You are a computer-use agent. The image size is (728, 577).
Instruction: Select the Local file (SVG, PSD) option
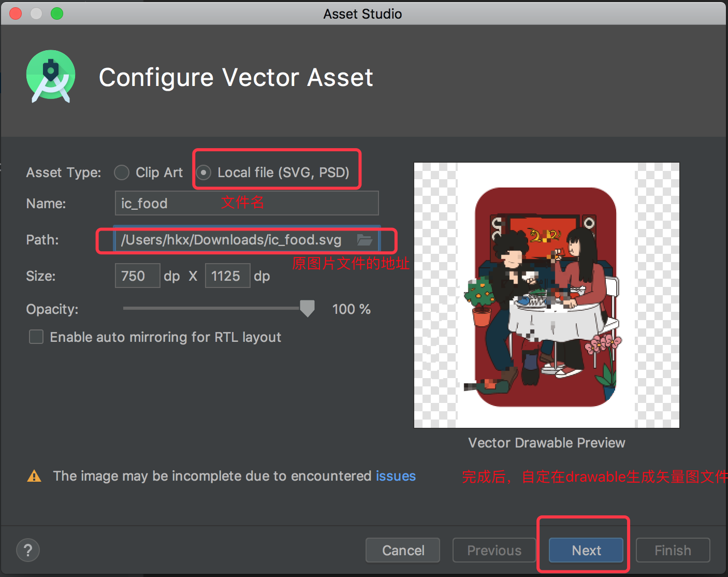click(203, 172)
